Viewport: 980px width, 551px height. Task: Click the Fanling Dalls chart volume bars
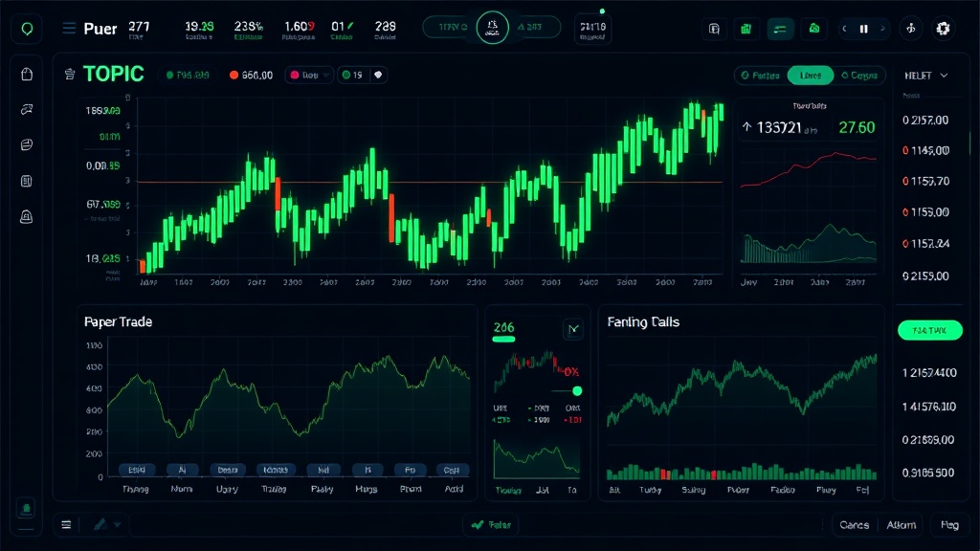pos(742,472)
